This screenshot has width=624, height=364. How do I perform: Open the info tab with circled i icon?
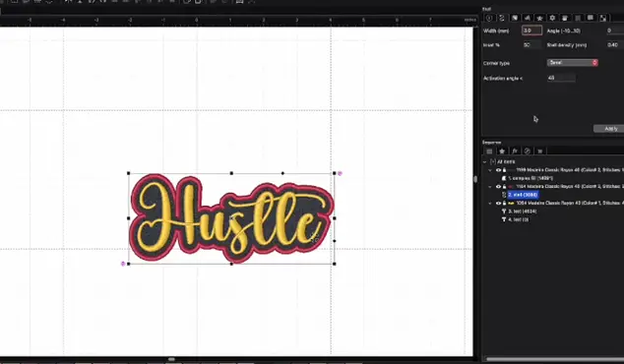pyautogui.click(x=489, y=18)
